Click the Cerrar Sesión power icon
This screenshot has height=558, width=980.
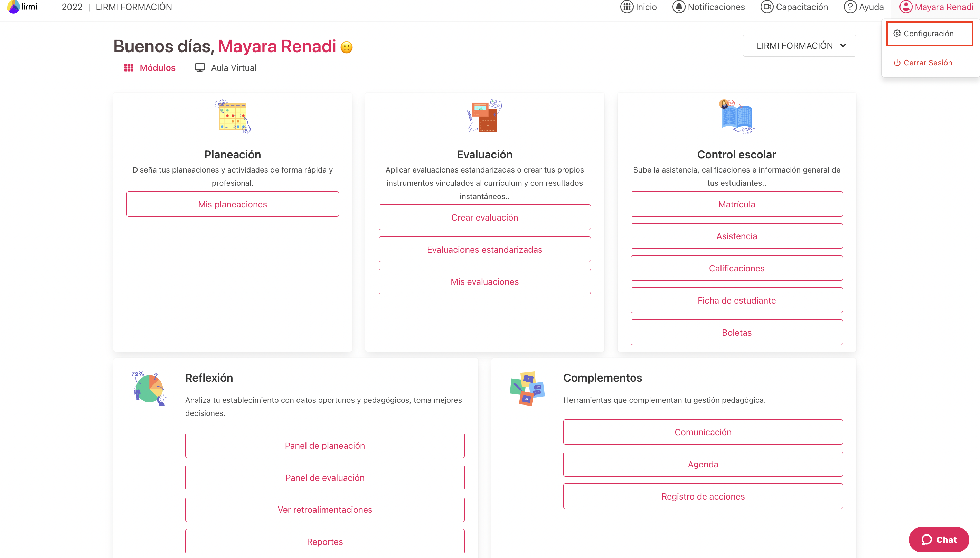pos(897,63)
